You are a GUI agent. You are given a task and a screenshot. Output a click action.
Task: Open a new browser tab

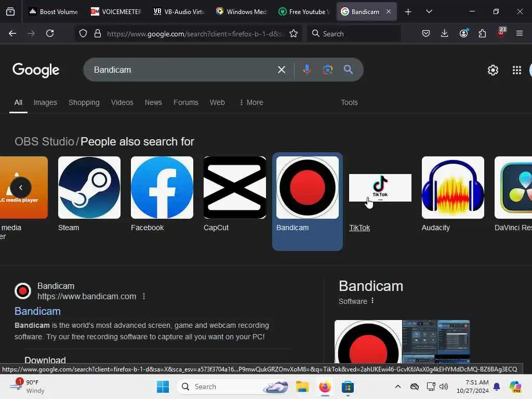point(408,11)
